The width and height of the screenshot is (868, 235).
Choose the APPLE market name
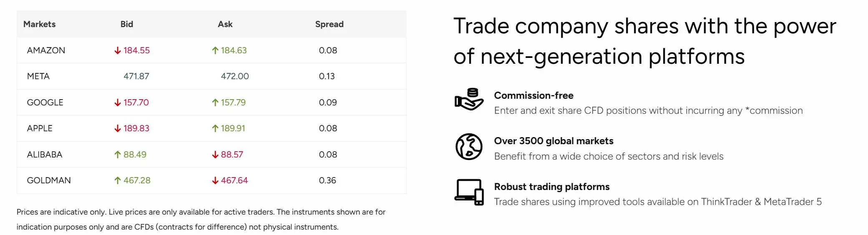[40, 128]
